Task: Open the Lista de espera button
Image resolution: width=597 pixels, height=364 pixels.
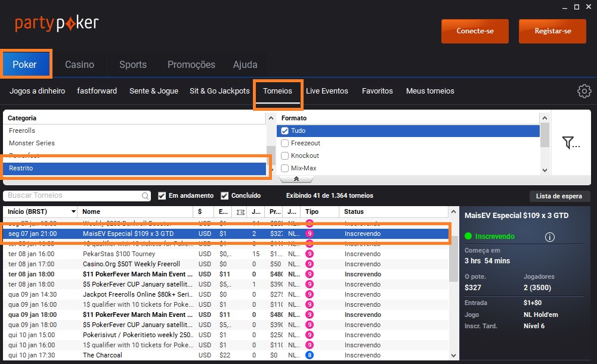Action: [559, 196]
